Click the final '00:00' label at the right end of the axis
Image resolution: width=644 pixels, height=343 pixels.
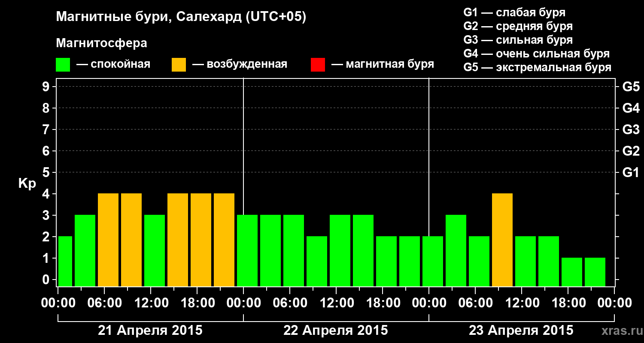[614, 303]
